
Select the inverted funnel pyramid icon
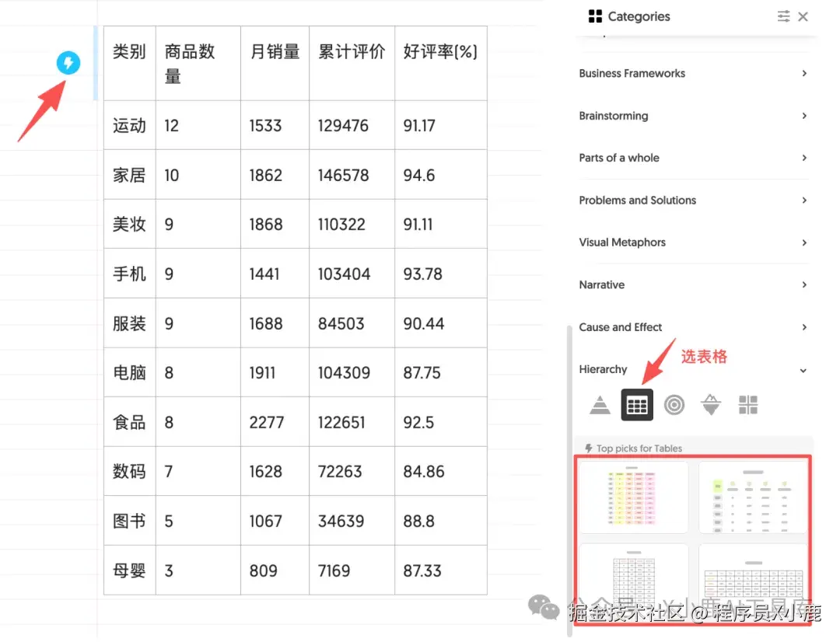[x=711, y=405]
